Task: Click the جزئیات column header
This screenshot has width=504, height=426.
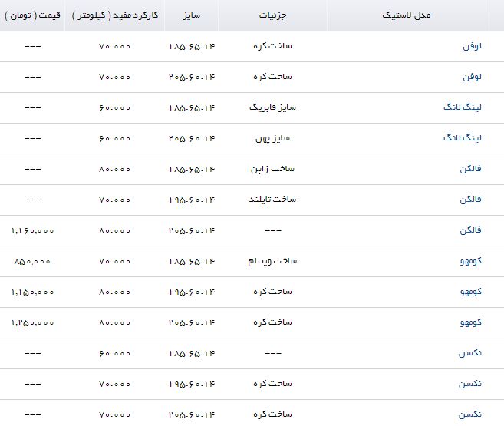Action: (x=272, y=15)
